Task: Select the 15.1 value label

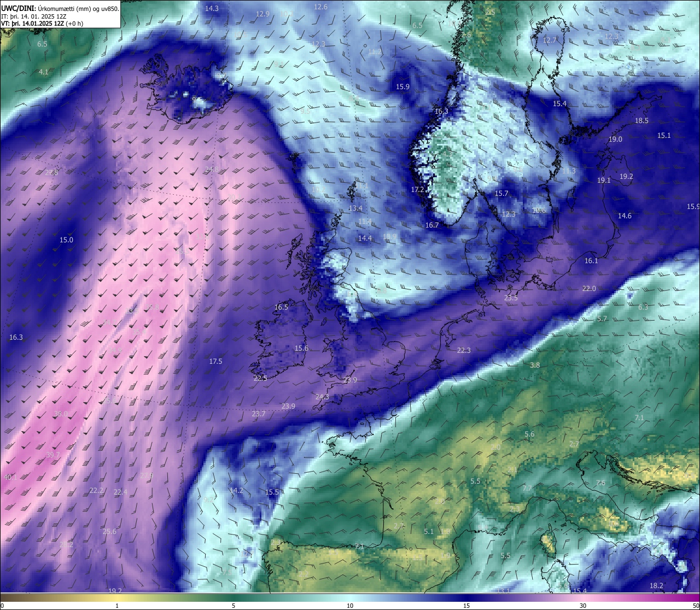Action: [664, 135]
